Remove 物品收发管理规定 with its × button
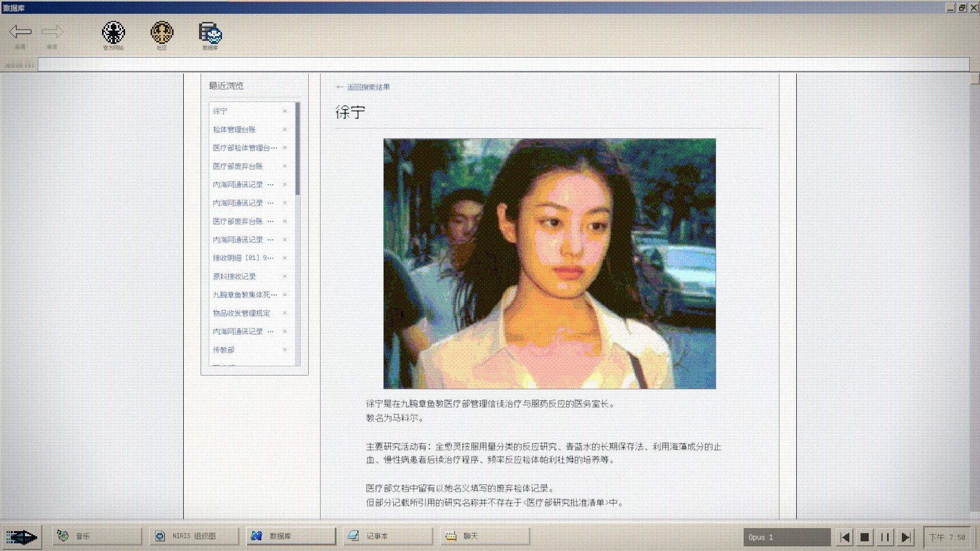980x551 pixels. (x=285, y=313)
